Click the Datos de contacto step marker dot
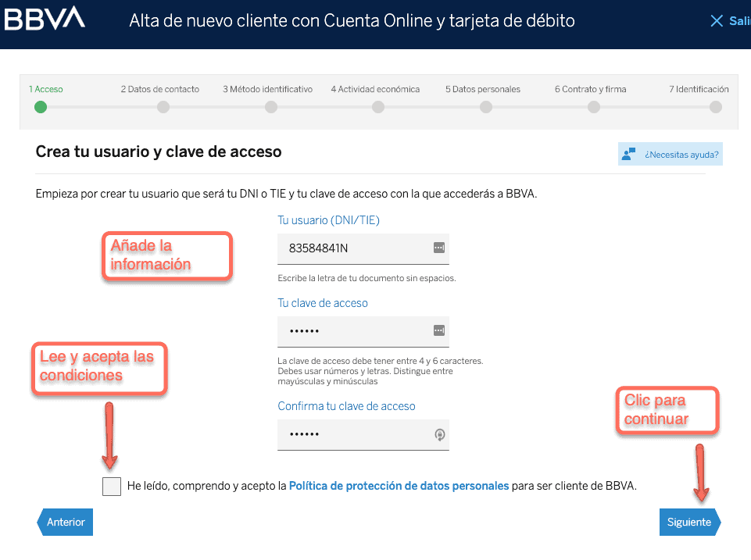This screenshot has height=560, width=751. coord(163,107)
